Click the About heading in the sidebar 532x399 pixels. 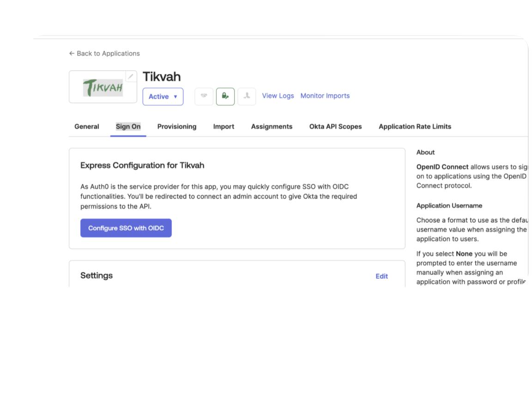(x=425, y=152)
